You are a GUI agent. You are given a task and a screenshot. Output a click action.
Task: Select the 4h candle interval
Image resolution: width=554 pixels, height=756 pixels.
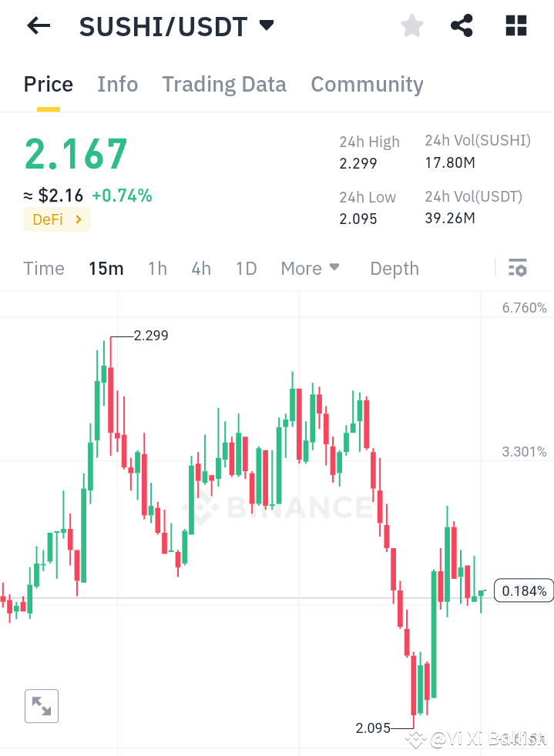(201, 268)
